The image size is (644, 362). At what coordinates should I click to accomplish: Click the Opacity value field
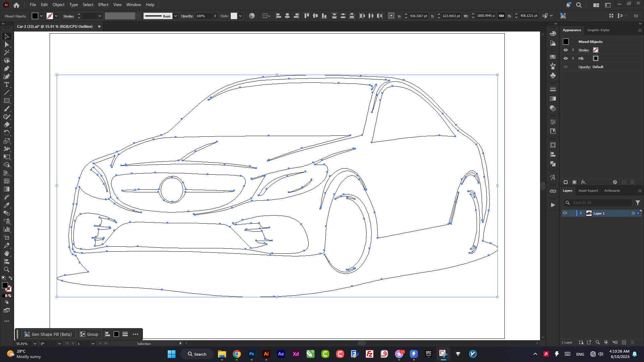pos(203,16)
